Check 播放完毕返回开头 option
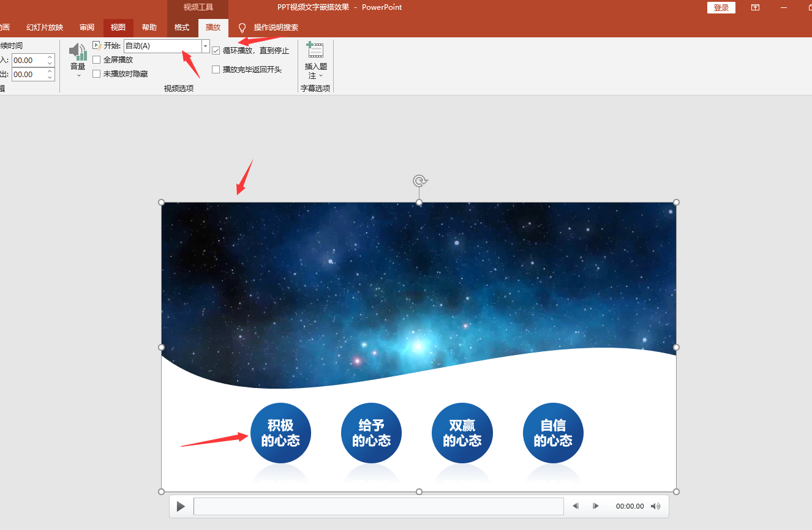 pos(216,70)
